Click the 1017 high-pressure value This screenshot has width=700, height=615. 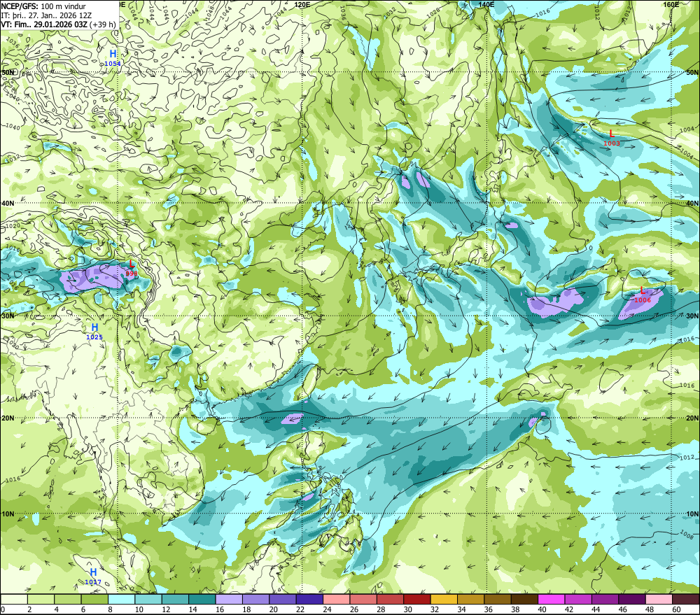[93, 582]
